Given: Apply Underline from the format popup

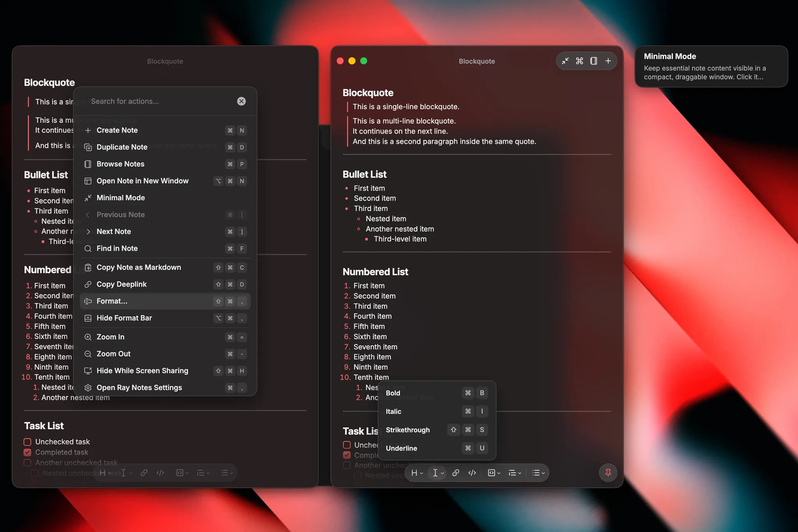Looking at the screenshot, I should (437, 448).
